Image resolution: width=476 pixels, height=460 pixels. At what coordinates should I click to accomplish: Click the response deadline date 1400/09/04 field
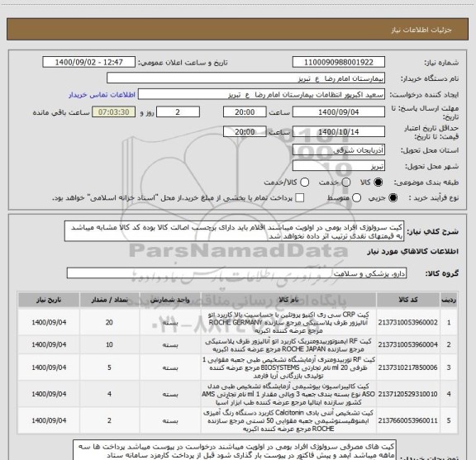[x=339, y=112]
